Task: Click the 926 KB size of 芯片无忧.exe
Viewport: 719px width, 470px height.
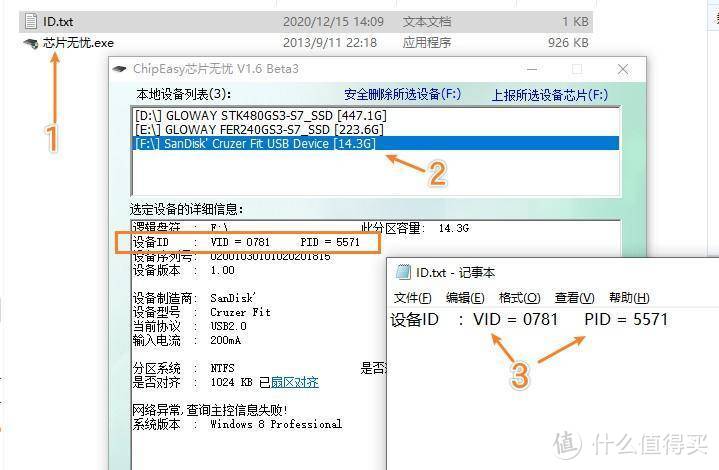Action: coord(568,43)
